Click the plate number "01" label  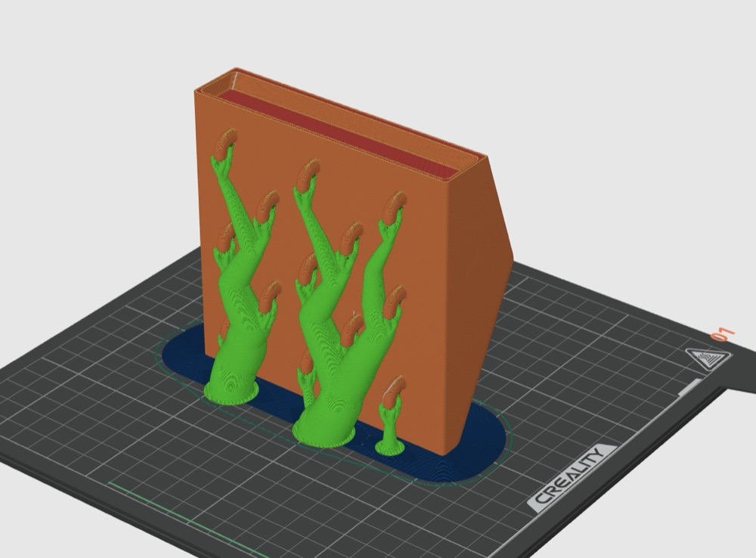coord(723,333)
